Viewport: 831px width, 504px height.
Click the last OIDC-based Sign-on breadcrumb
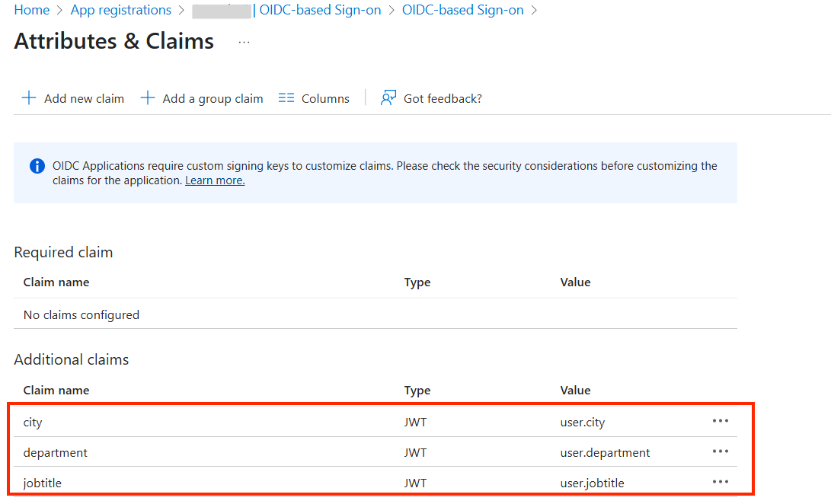(x=462, y=10)
